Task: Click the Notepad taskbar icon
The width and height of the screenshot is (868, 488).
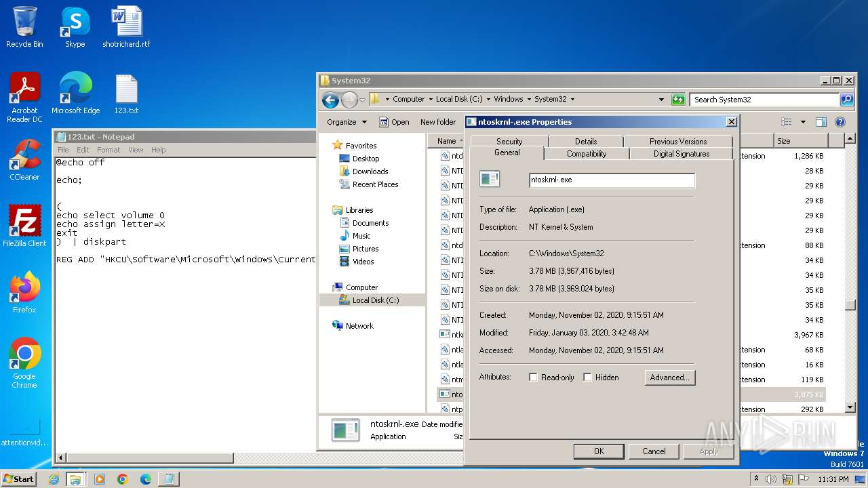Action: click(x=168, y=479)
